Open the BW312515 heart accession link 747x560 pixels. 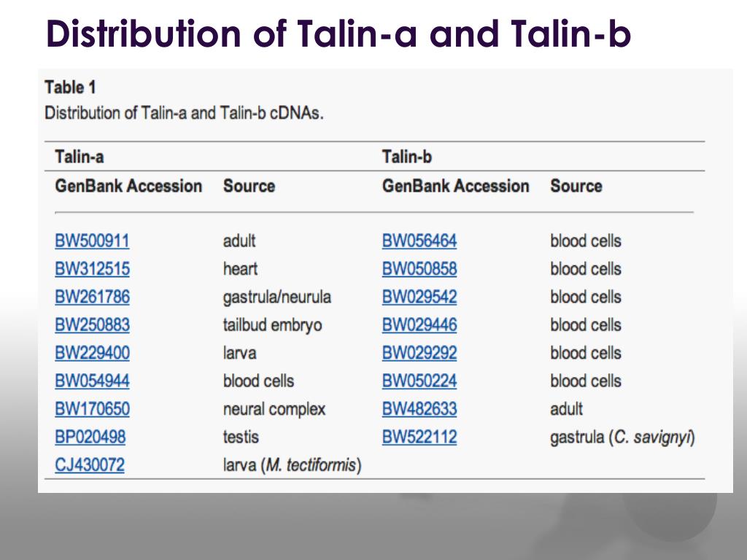[92, 268]
